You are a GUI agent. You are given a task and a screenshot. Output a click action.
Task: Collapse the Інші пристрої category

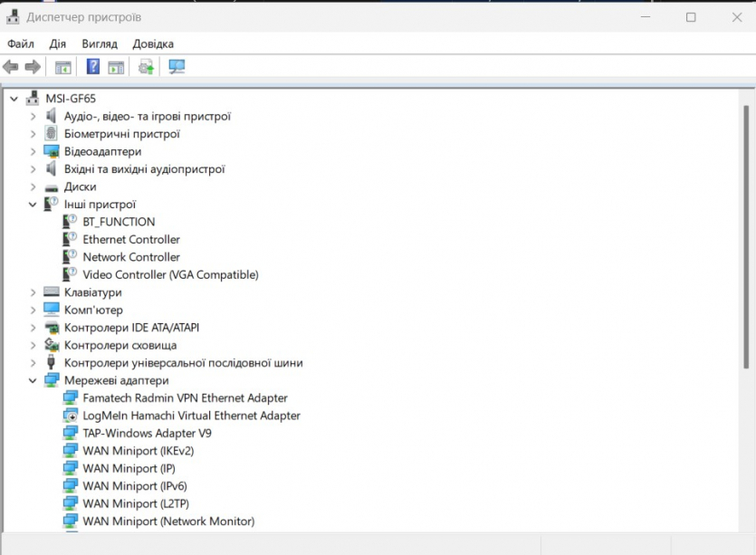point(33,205)
